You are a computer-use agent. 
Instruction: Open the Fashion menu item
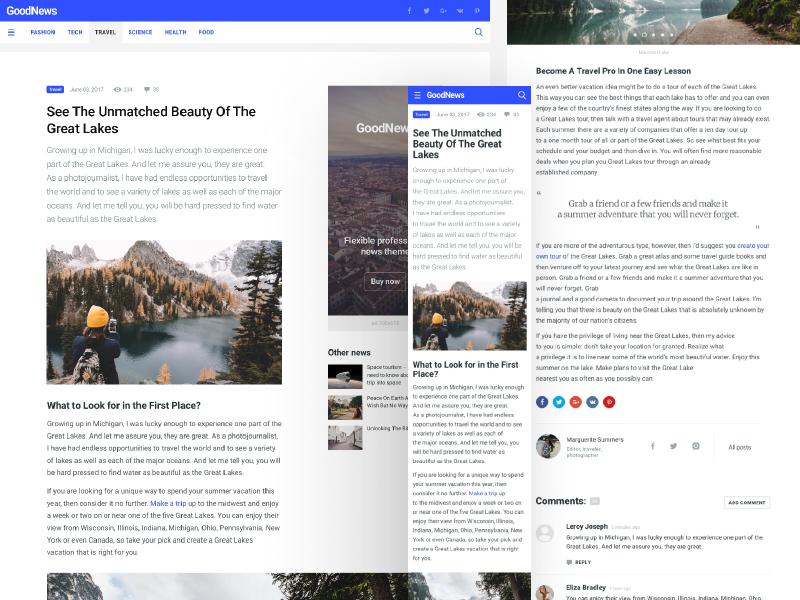click(43, 32)
